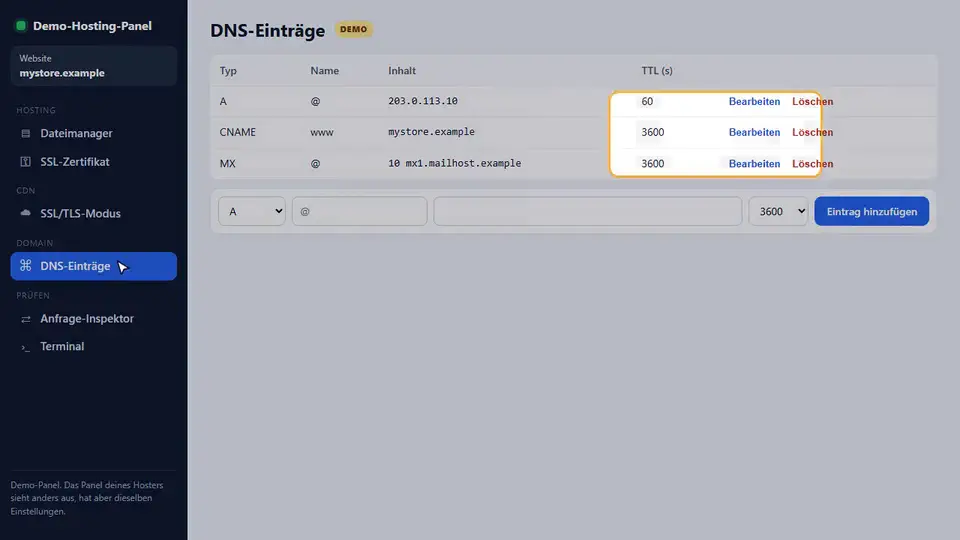Open the Anfrage-Inspektor
Image resolution: width=960 pixels, height=540 pixels.
(x=94, y=318)
